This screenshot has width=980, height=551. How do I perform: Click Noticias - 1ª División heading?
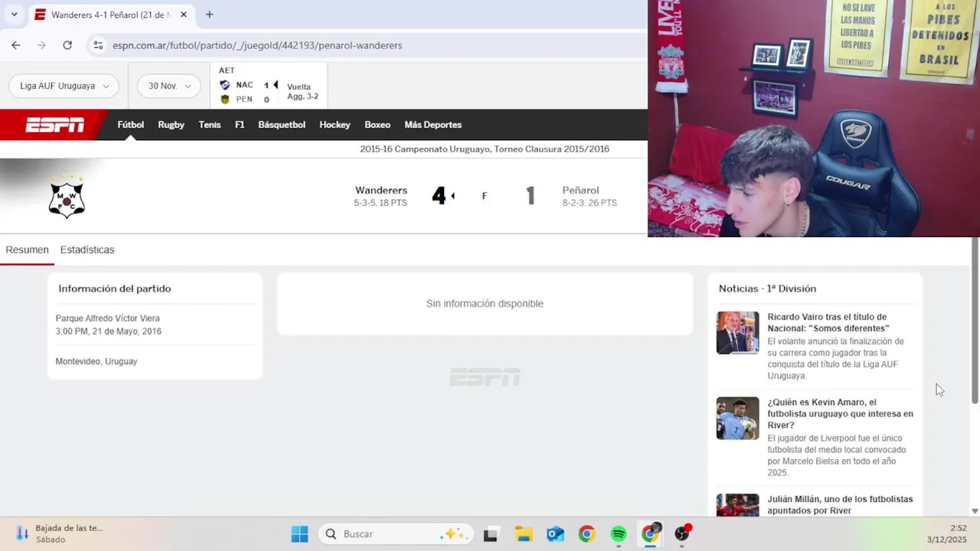pos(767,289)
